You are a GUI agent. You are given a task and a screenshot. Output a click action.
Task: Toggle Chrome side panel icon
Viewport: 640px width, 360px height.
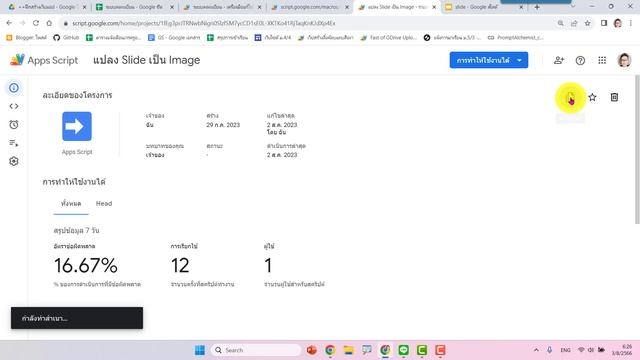[x=604, y=23]
